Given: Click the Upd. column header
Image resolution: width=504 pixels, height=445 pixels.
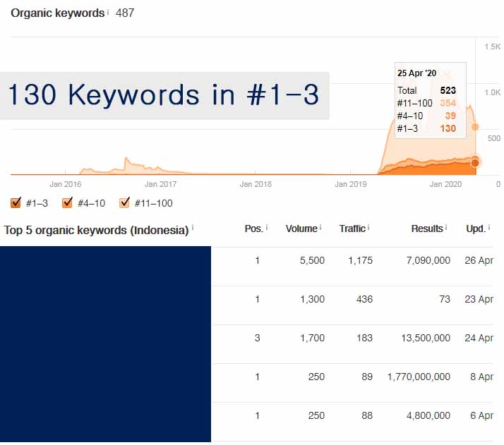Looking at the screenshot, I should 476,228.
